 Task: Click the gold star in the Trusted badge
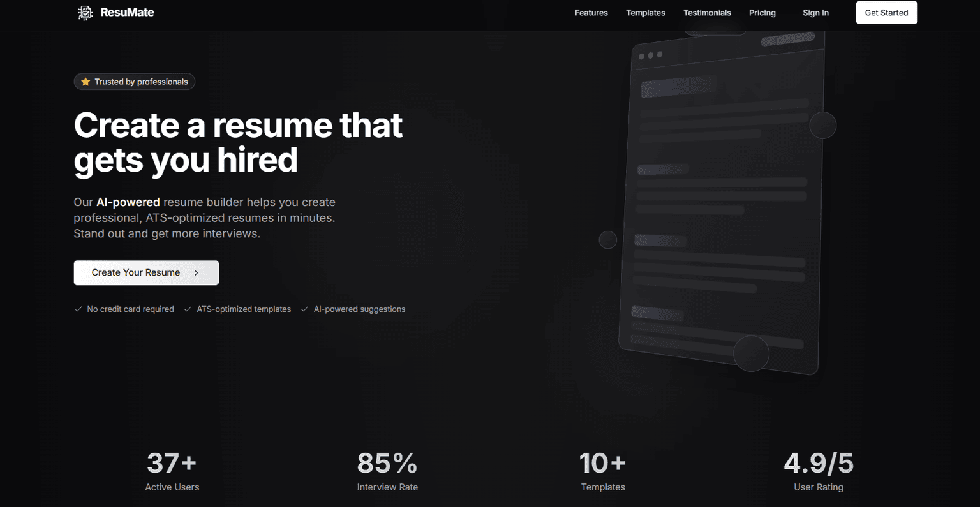click(x=85, y=82)
